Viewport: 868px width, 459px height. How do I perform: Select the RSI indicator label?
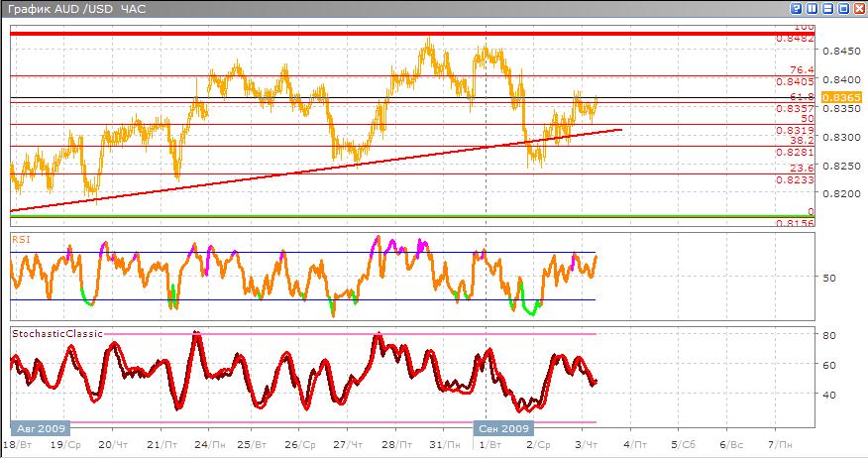pyautogui.click(x=19, y=239)
